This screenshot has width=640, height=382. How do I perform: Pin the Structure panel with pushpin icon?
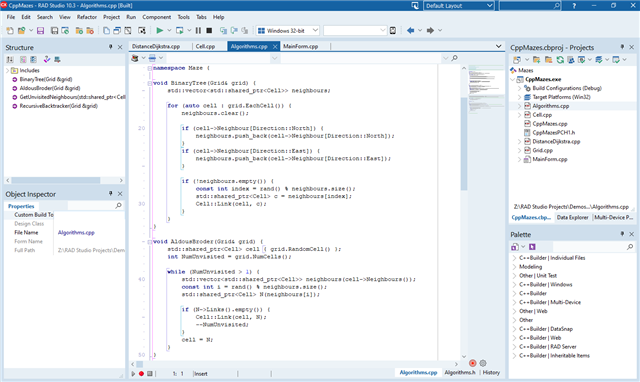pos(110,47)
